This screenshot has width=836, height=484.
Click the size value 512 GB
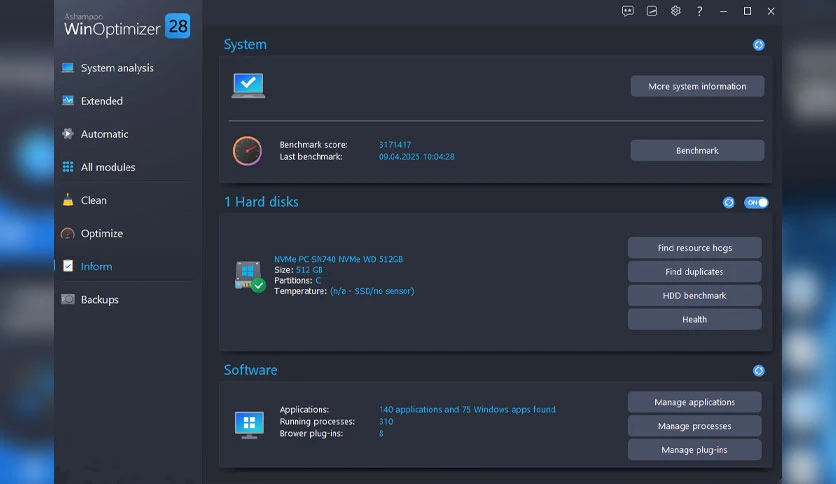[x=309, y=270]
